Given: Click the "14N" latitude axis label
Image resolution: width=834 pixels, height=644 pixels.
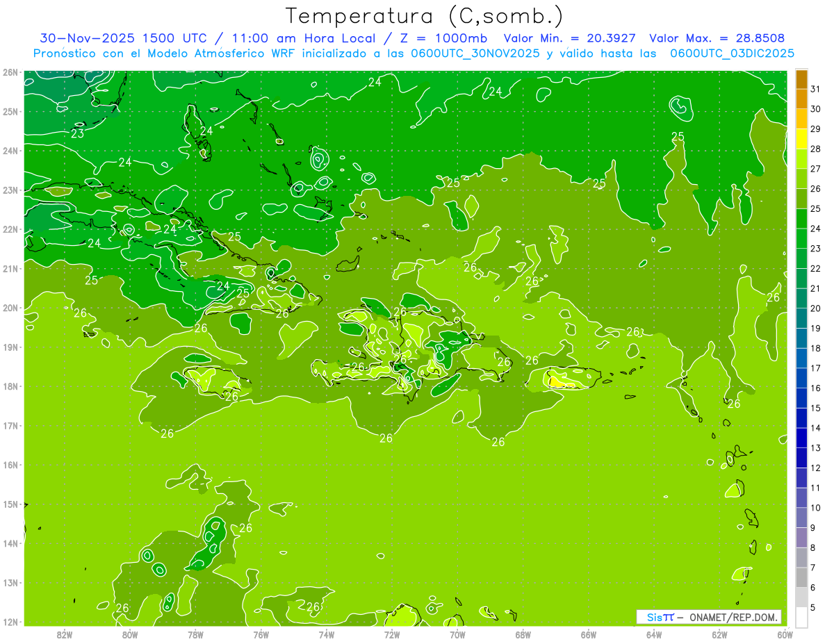Looking at the screenshot, I should point(10,543).
